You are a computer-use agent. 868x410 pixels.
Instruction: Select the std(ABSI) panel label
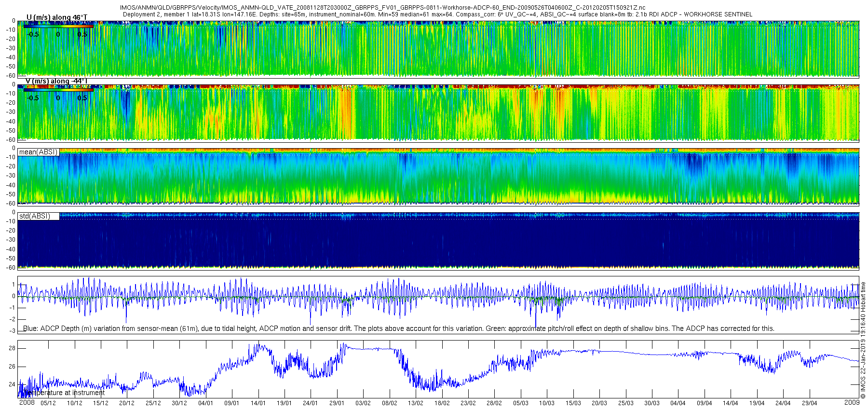pos(35,216)
